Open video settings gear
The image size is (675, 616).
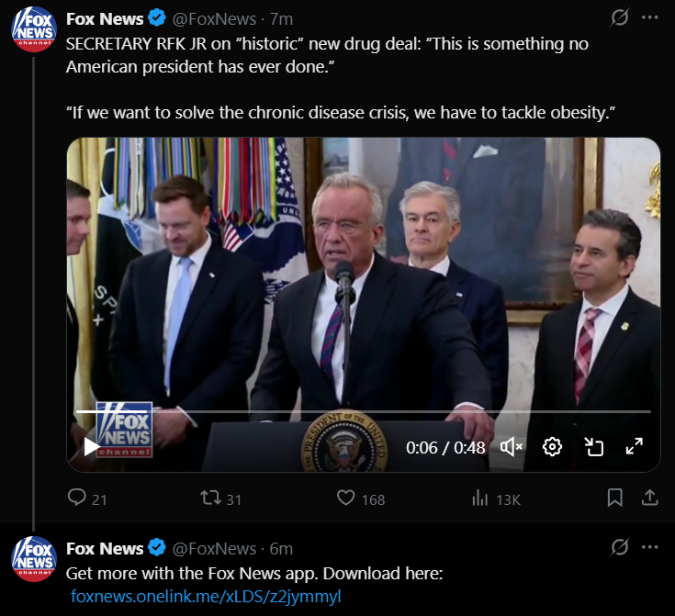552,447
